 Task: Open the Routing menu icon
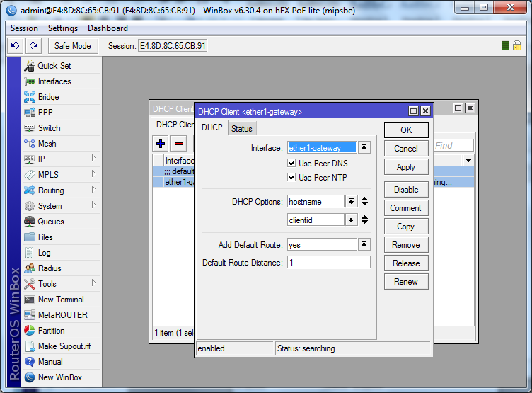[x=30, y=190]
